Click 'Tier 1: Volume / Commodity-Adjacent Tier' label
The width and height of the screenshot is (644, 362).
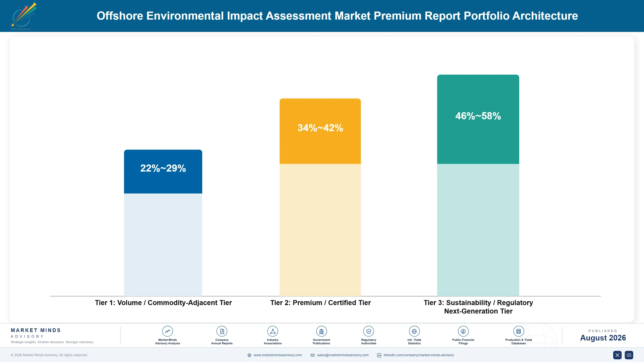point(163,303)
